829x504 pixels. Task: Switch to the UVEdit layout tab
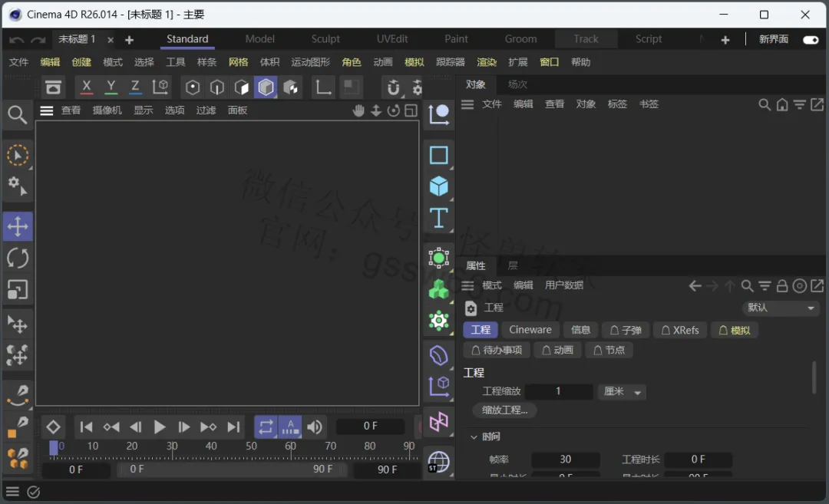391,39
